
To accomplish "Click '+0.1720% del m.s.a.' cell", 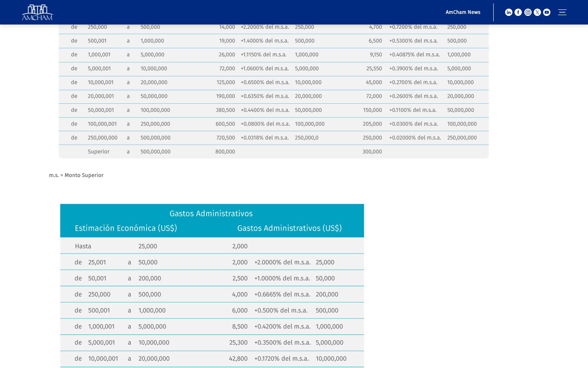I will point(281,359).
